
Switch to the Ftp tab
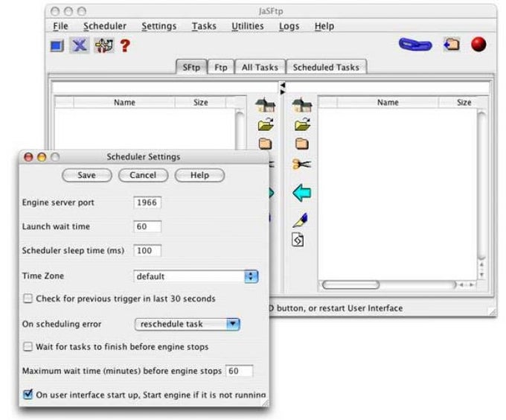(x=221, y=67)
